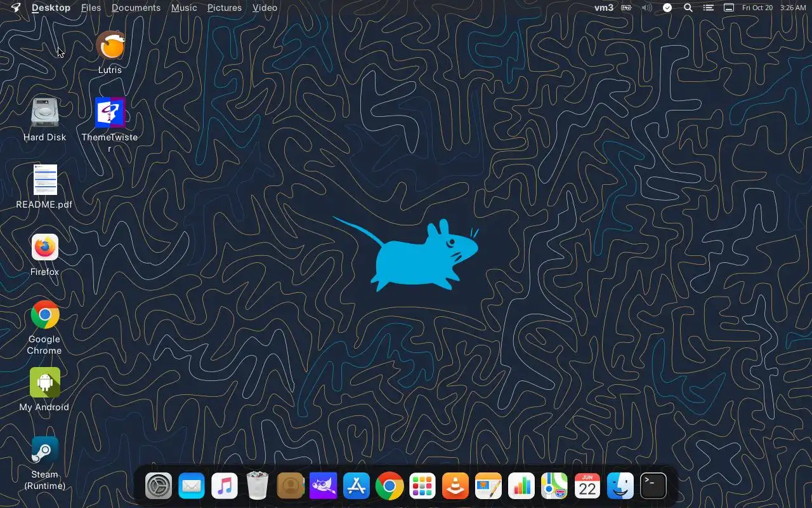Image resolution: width=812 pixels, height=508 pixels.
Task: Launch Firefox from the desktop
Action: (x=44, y=248)
